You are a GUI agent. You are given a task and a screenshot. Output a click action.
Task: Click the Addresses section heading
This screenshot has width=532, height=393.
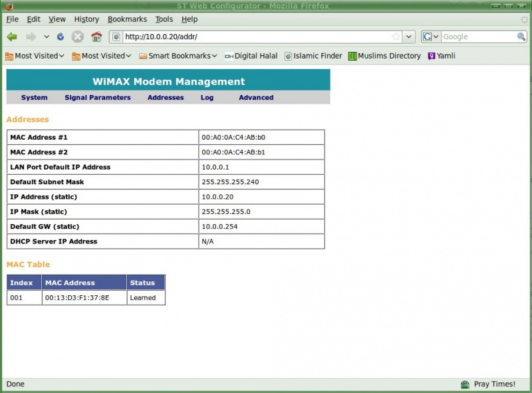[27, 120]
